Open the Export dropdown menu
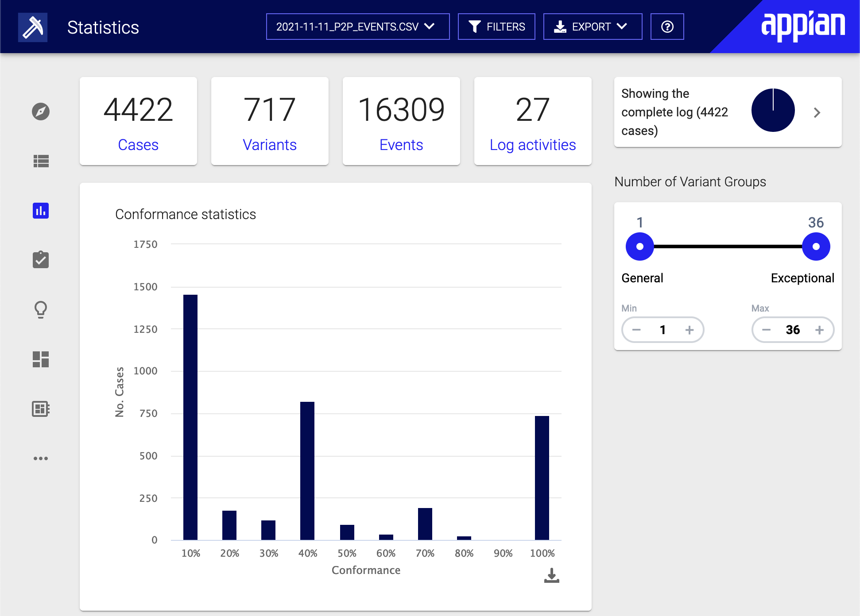Viewport: 860px width, 616px height. coord(593,27)
